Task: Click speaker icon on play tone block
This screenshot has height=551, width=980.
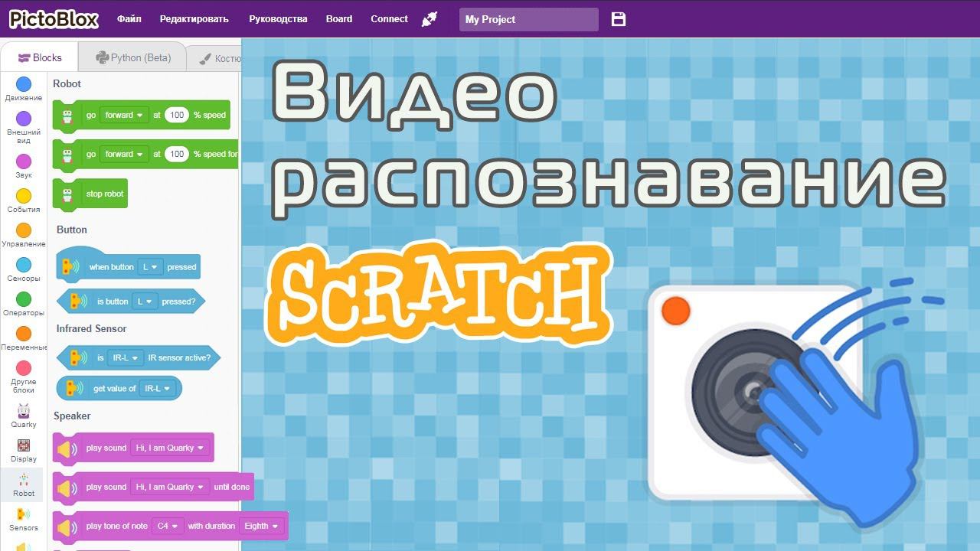Action: click(x=67, y=527)
